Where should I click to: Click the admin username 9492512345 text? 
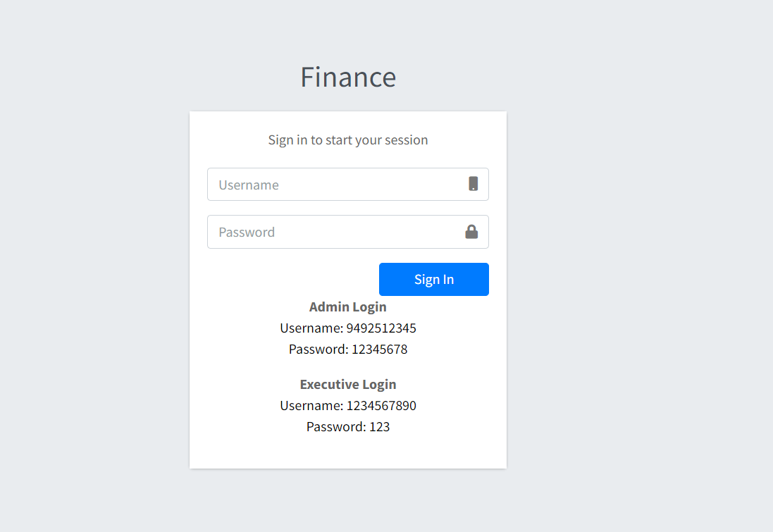347,328
